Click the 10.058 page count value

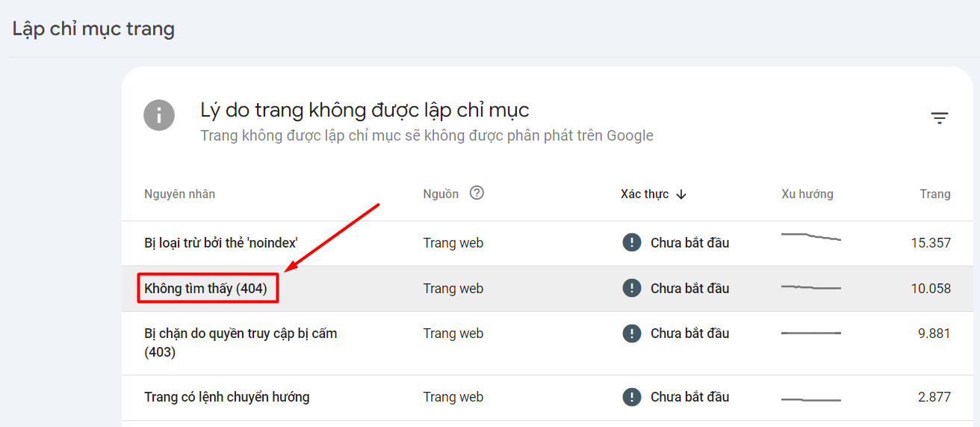pyautogui.click(x=931, y=288)
